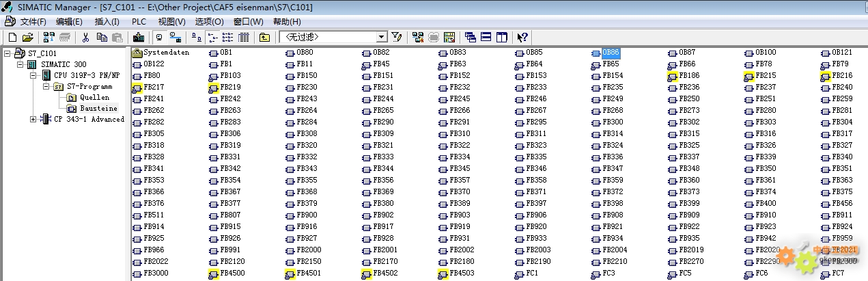Switch to Offline view icon
Screen dimensions: 868x281
pyautogui.click(x=159, y=36)
